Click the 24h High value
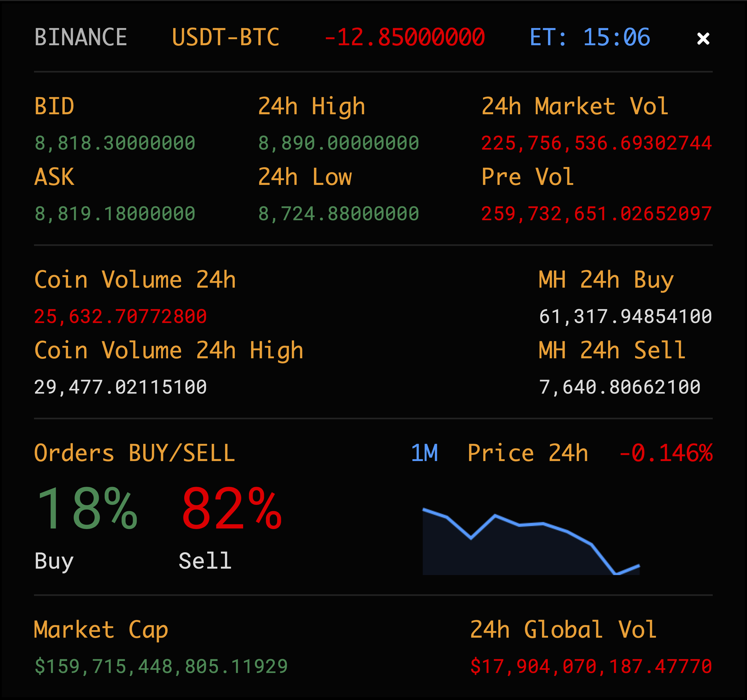Viewport: 747px width, 700px height. tap(338, 143)
